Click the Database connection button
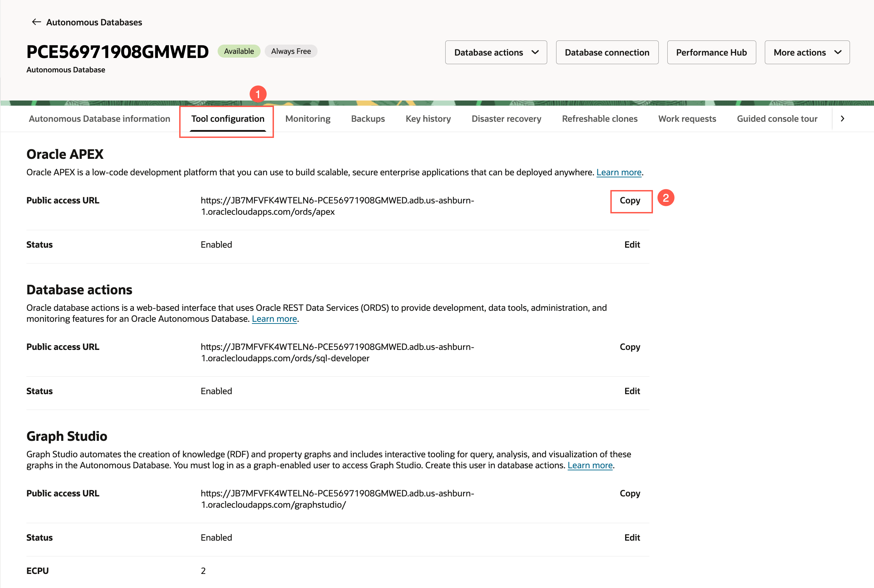 point(607,52)
